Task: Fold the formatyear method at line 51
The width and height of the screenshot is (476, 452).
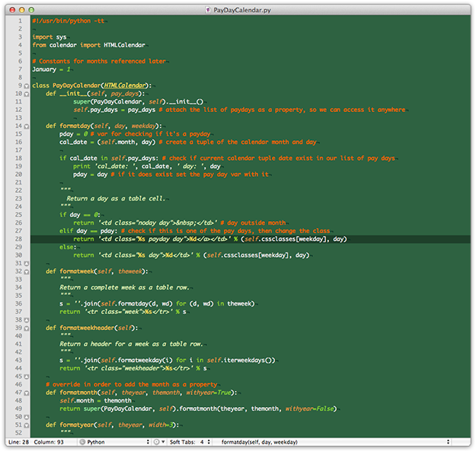Action: [27, 425]
